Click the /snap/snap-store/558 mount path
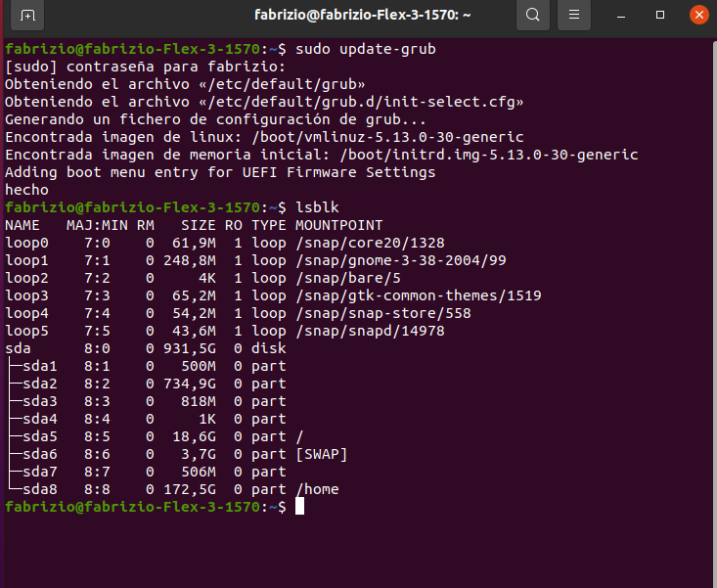Screen dimensions: 717x588 tap(382, 313)
